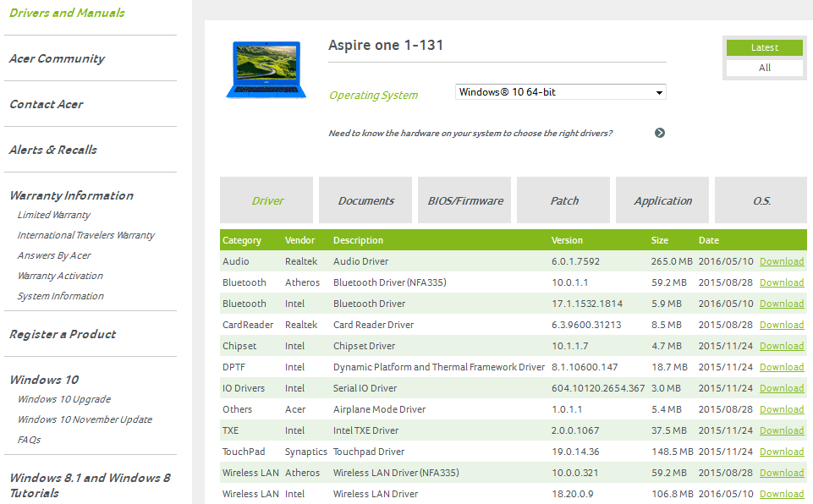Viewport: 813px width, 504px height.
Task: Open Windows 10 November Update link
Action: click(x=85, y=419)
